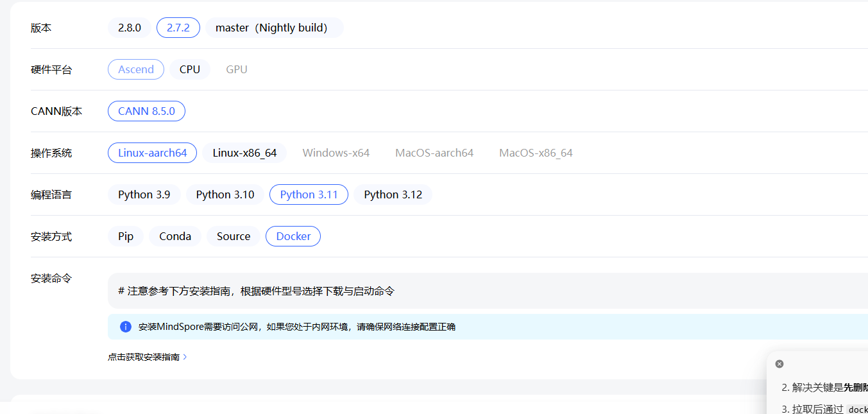868x414 pixels.
Task: Select MindSpore version 2.8.0
Action: [129, 28]
